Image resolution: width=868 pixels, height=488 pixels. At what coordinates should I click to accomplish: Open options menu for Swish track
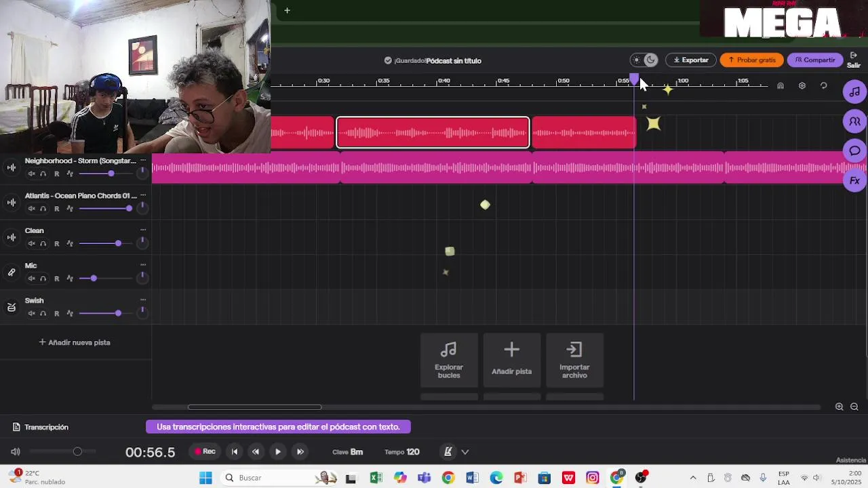pos(143,300)
